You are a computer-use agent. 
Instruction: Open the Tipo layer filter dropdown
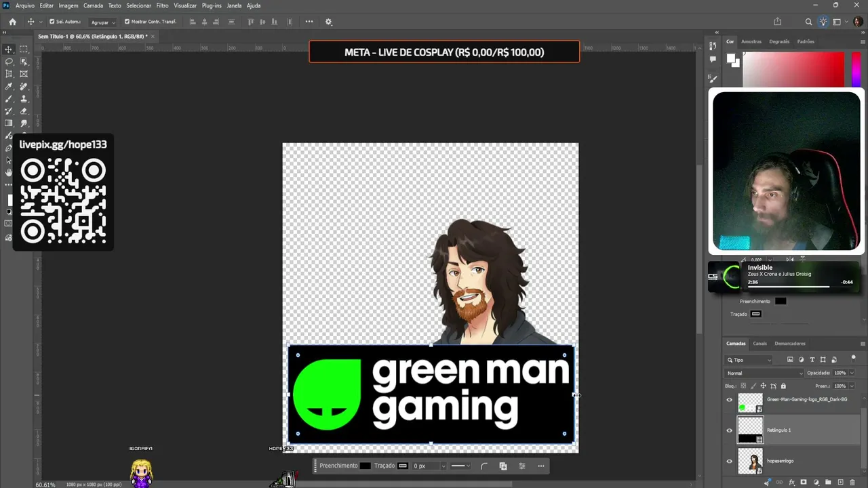point(749,360)
